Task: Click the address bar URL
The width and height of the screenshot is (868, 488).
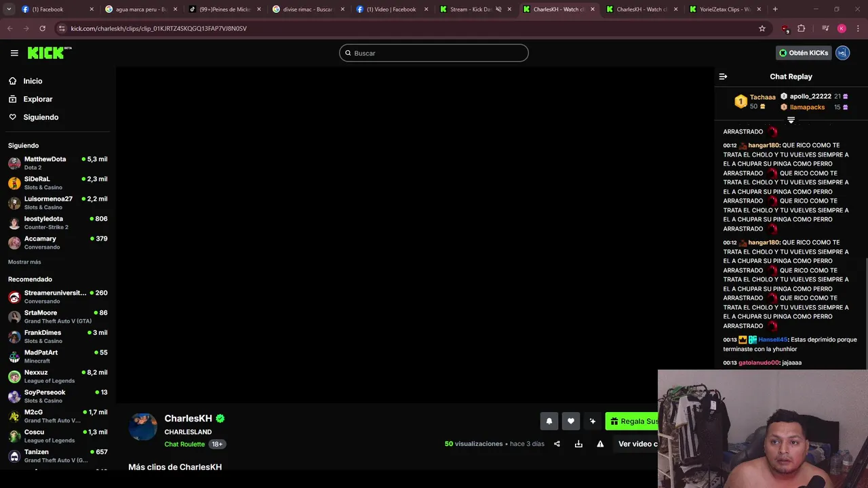Action: [159, 28]
